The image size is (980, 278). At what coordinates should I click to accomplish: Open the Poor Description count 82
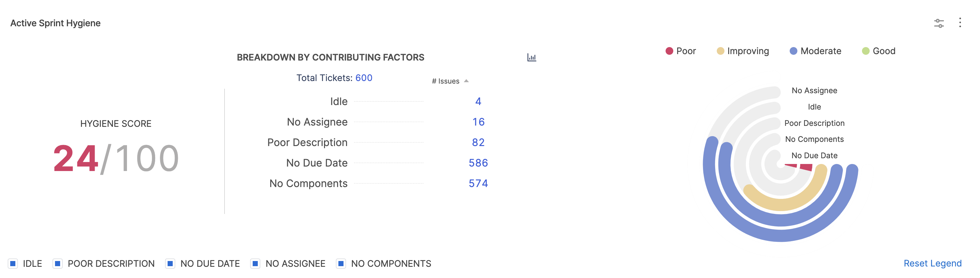coord(478,143)
